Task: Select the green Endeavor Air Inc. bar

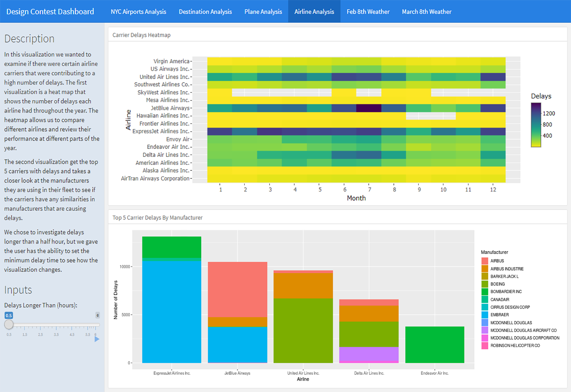Action: pyautogui.click(x=435, y=344)
